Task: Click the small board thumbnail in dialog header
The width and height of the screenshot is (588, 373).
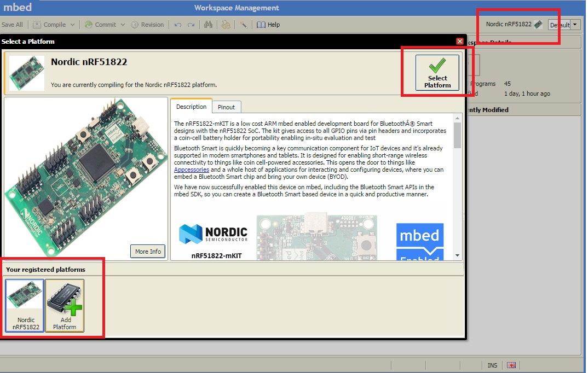Action: click(x=27, y=73)
